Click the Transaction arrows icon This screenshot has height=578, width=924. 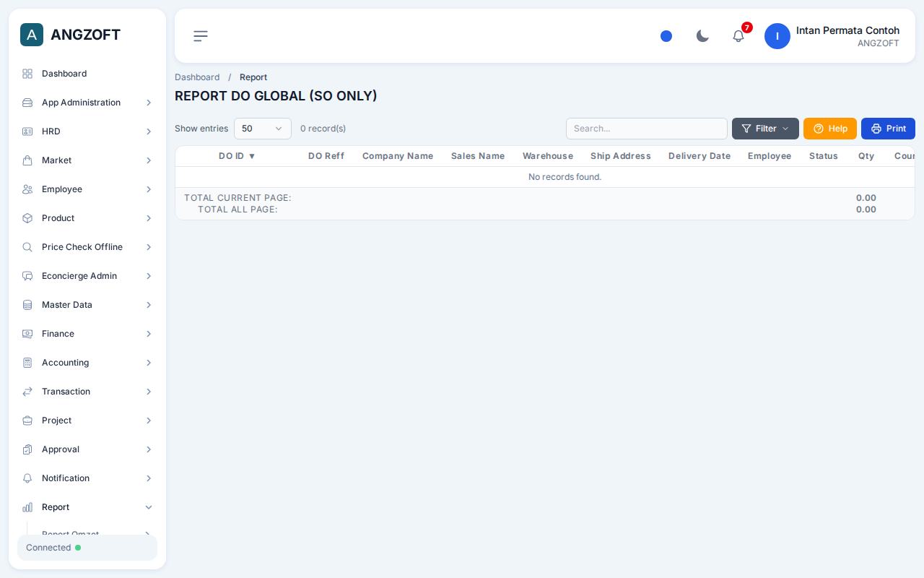tap(27, 392)
